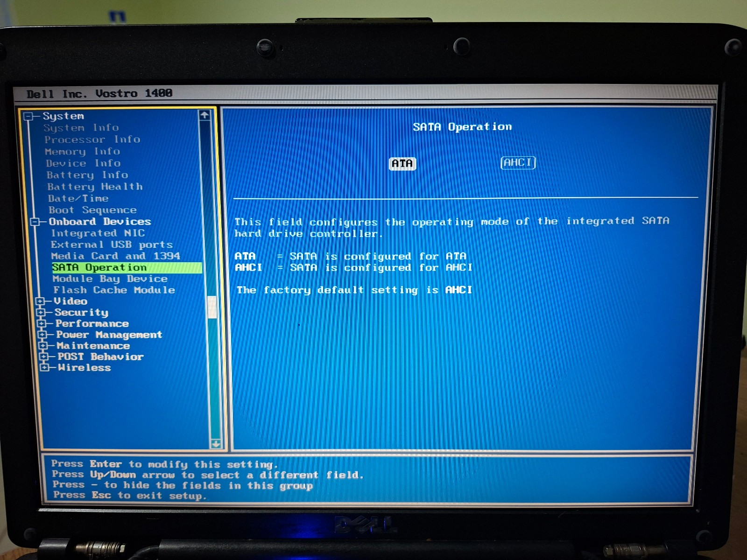Select Module Bay Device setting
Viewport: 747px width, 560px height.
pyautogui.click(x=110, y=279)
